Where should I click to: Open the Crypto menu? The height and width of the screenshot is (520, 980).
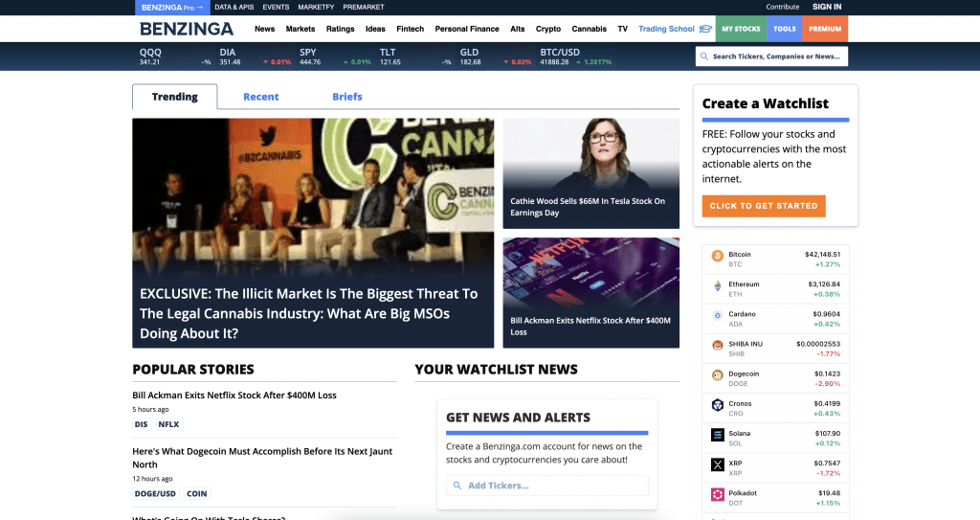pyautogui.click(x=548, y=29)
